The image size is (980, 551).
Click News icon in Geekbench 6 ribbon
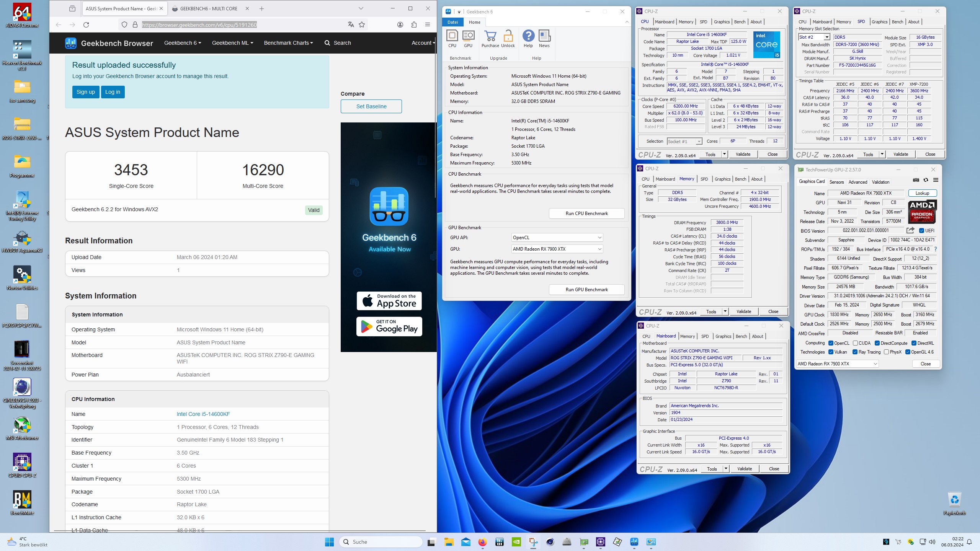click(544, 39)
